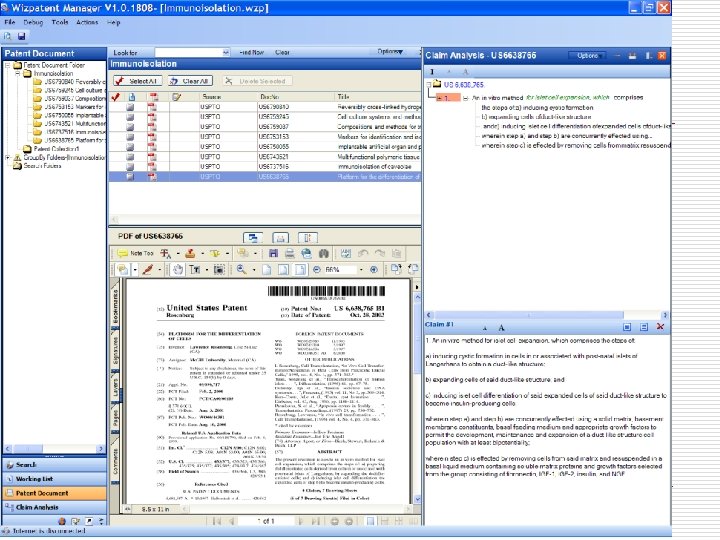This screenshot has width=720, height=540.
Task: Click the second view mode button beside PDF title
Action: pos(281,237)
